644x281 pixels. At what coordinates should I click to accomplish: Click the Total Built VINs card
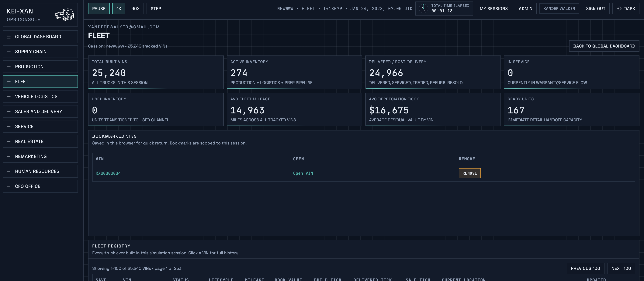point(156,72)
